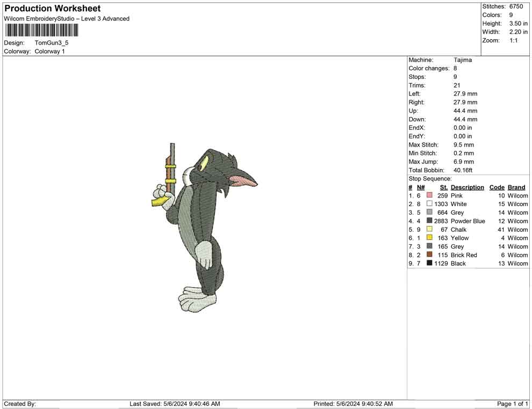Click the 'Code' column header
Viewport: 532px width, 409px height.
497,187
